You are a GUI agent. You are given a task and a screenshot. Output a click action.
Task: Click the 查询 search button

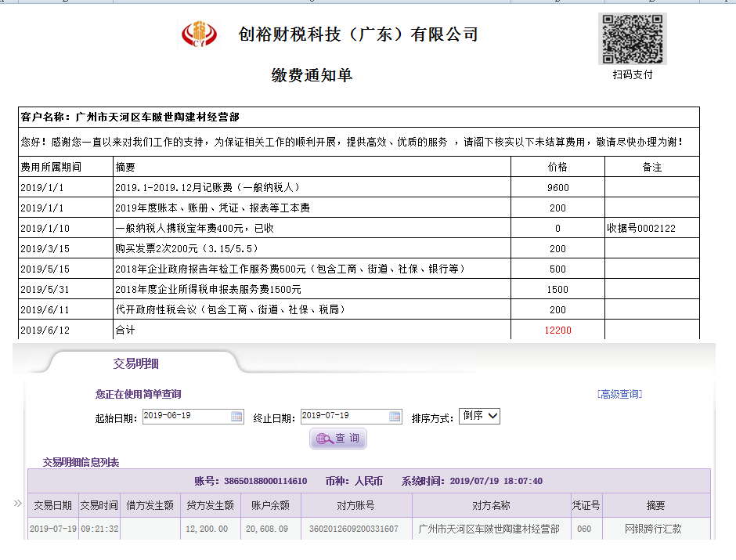pos(338,439)
